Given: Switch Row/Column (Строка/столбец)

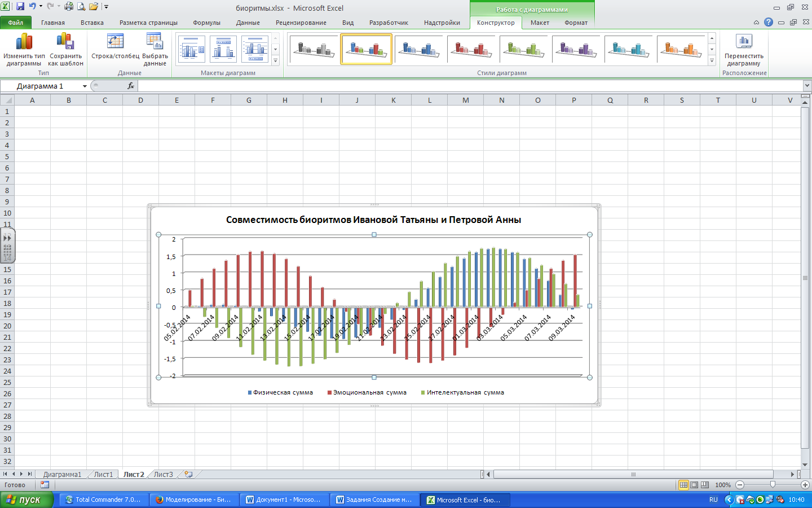Looking at the screenshot, I should tap(115, 46).
